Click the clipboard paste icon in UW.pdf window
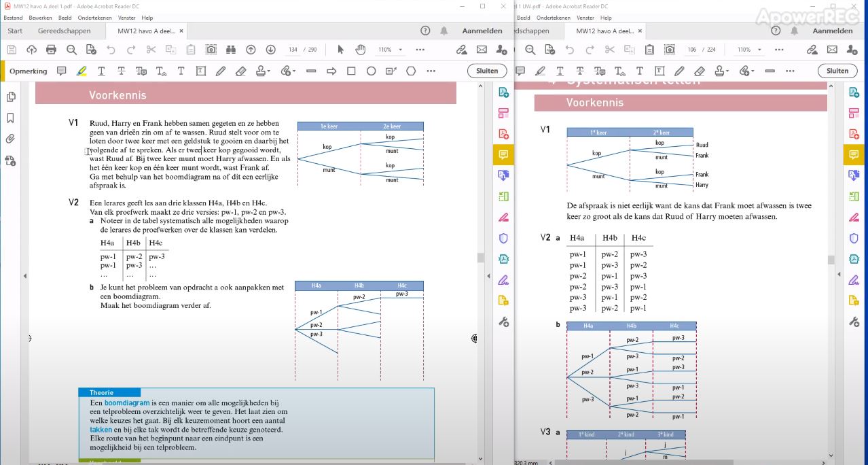868x465 pixels. [x=649, y=50]
